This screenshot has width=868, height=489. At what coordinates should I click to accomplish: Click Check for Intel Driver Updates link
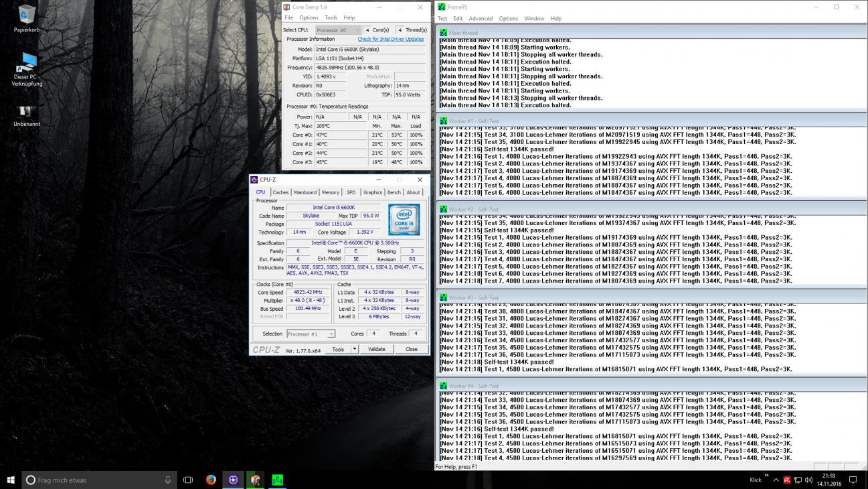pos(391,39)
